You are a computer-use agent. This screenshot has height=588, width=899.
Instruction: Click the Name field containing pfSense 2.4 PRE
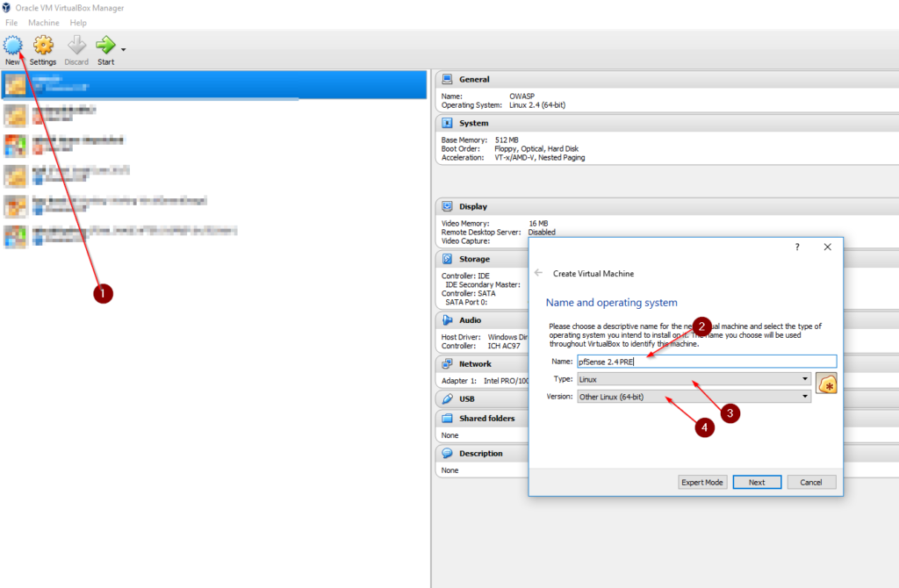pos(694,362)
